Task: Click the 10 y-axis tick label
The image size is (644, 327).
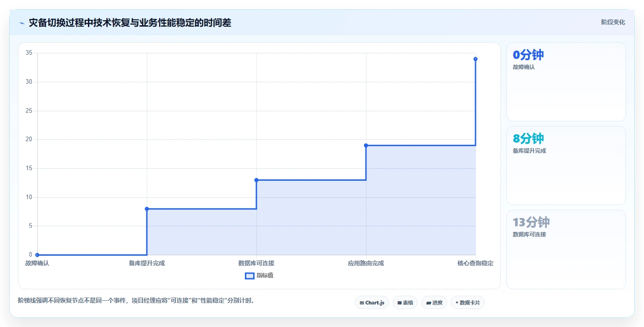Action: click(x=29, y=197)
